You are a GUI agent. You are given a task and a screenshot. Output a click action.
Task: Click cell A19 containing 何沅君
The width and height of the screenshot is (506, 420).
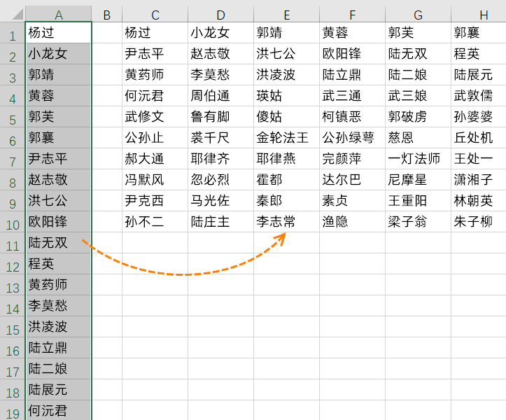tap(58, 410)
